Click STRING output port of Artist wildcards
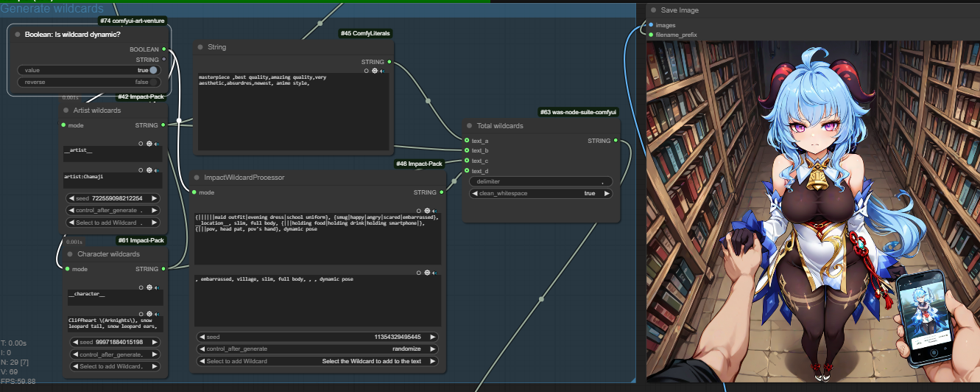 pos(164,125)
